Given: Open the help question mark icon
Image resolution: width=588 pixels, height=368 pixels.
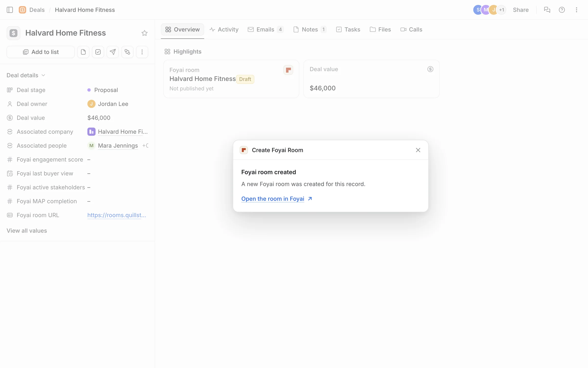Looking at the screenshot, I should pyautogui.click(x=562, y=10).
